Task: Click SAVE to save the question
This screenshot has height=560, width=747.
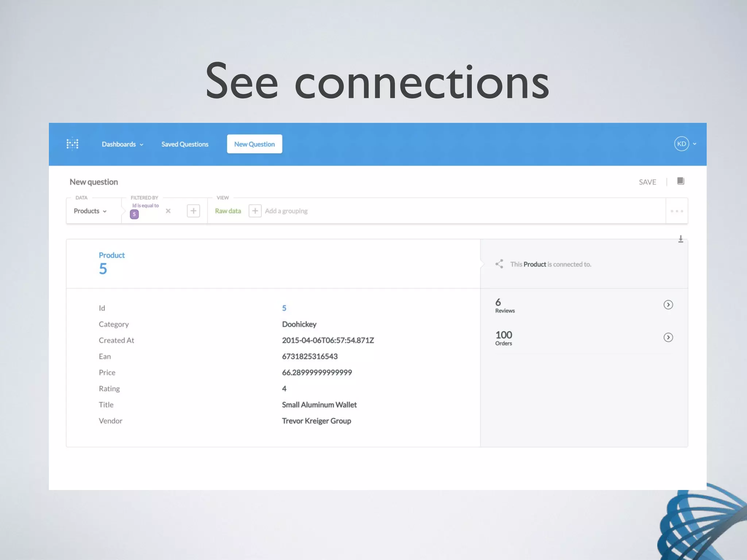Action: 647,182
